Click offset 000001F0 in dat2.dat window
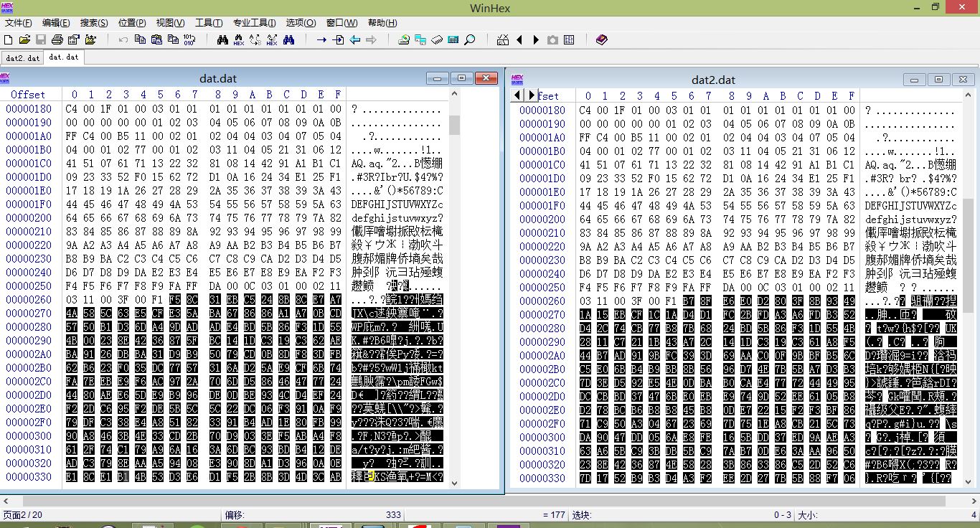 tap(542, 206)
